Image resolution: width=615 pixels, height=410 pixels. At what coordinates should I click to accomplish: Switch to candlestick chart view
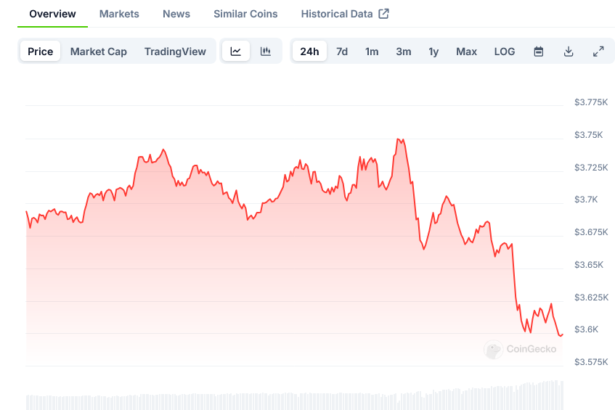[265, 52]
